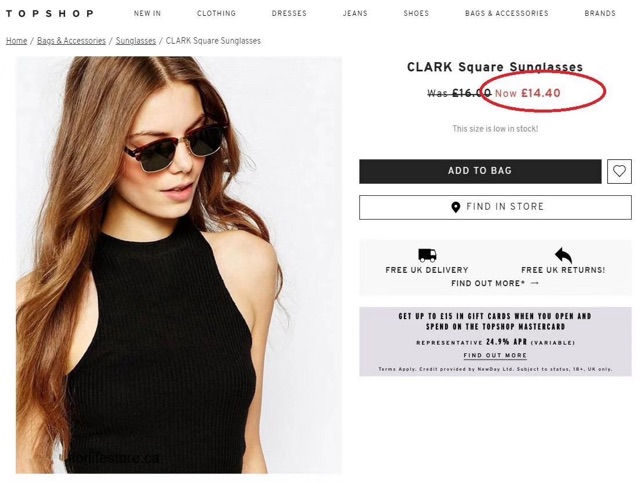Open the DRESSES menu
The width and height of the screenshot is (640, 482).
coord(289,14)
